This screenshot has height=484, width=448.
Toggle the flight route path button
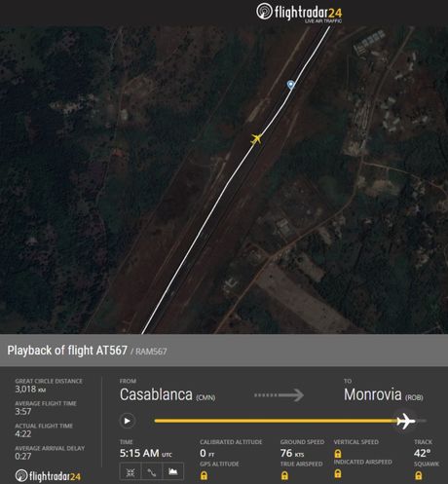tap(152, 471)
